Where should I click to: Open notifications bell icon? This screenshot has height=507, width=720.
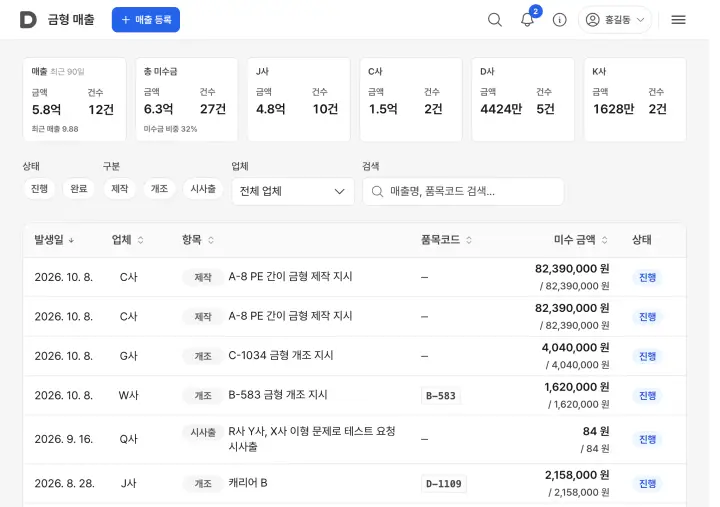527,20
